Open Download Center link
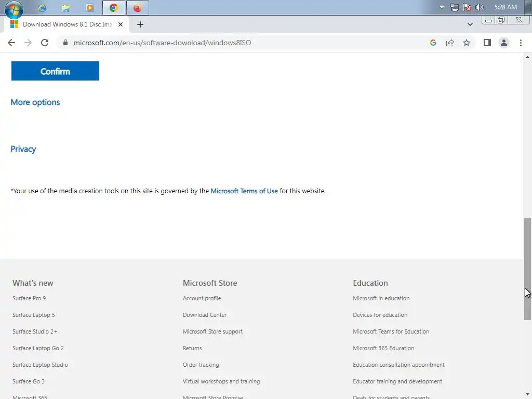This screenshot has width=532, height=399. 205,315
